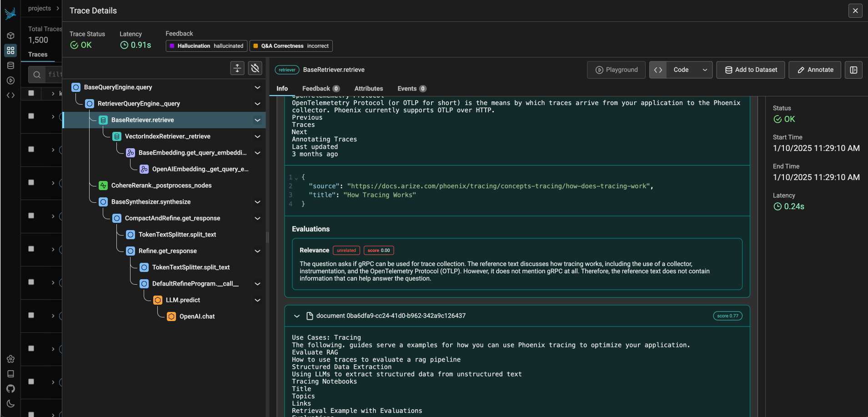This screenshot has height=417, width=868.
Task: Toggle the latency timer icon above trace tree
Action: (x=255, y=68)
